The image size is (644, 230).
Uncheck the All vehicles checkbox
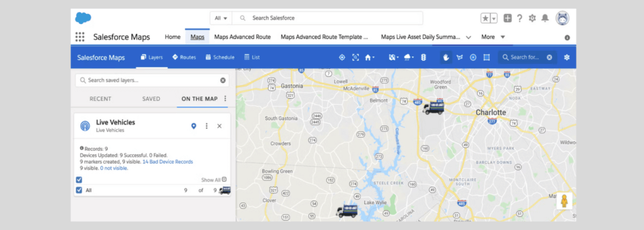click(79, 190)
